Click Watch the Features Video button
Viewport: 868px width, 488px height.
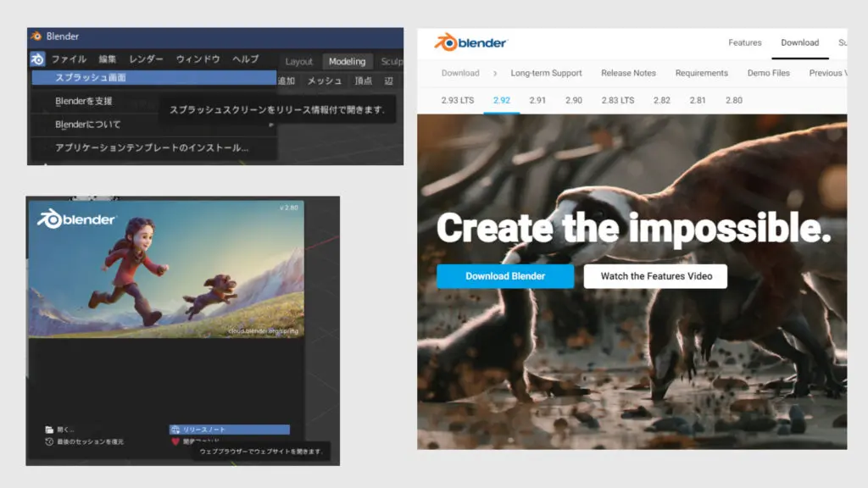(x=656, y=276)
